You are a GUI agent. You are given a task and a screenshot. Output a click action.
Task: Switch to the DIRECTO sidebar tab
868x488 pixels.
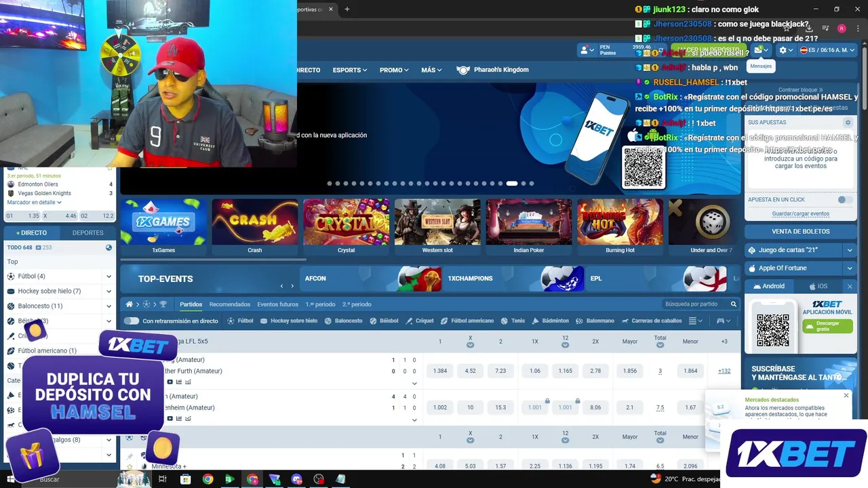[32, 232]
